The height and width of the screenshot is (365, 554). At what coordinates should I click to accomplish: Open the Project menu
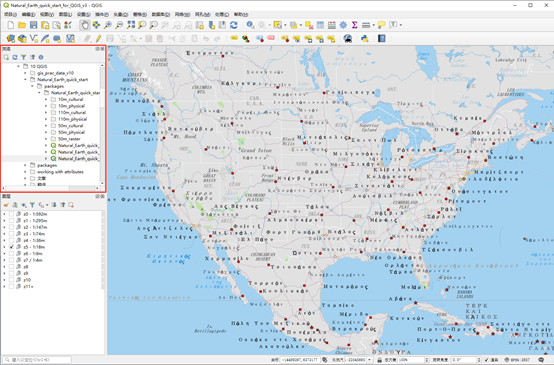(x=10, y=14)
